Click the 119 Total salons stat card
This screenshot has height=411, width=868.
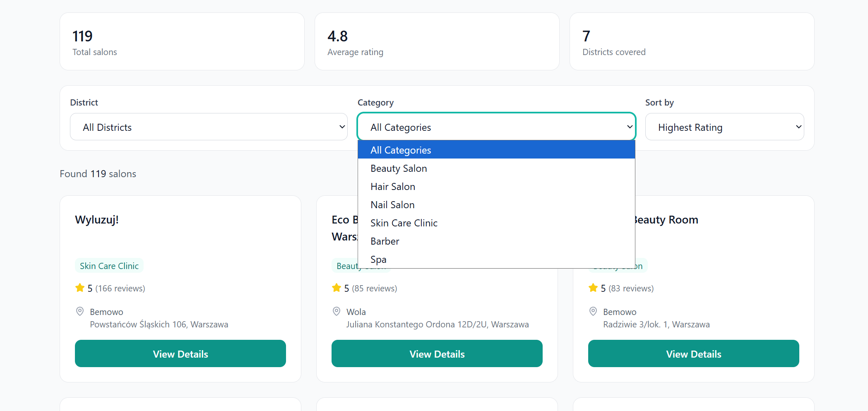pyautogui.click(x=182, y=41)
